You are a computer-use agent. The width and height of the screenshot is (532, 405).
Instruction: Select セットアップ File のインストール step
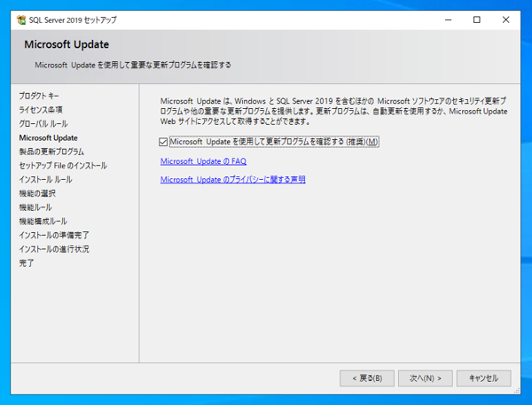tap(63, 166)
